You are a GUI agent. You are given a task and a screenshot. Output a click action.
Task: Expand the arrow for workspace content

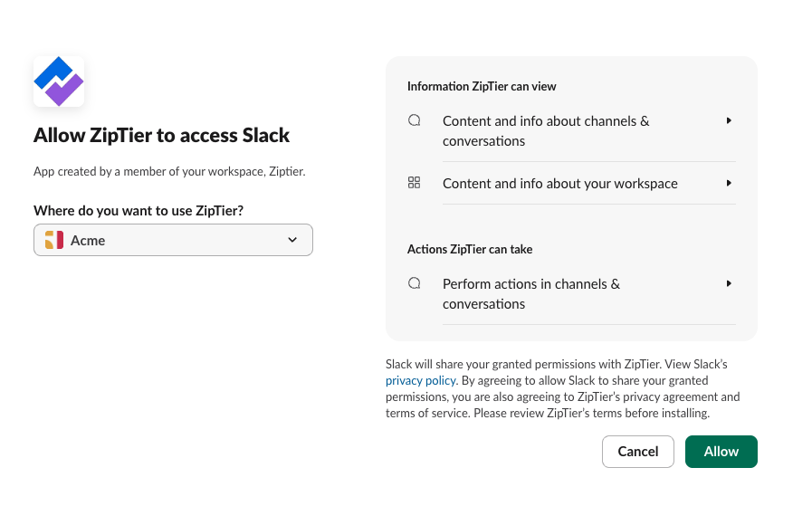point(729,183)
